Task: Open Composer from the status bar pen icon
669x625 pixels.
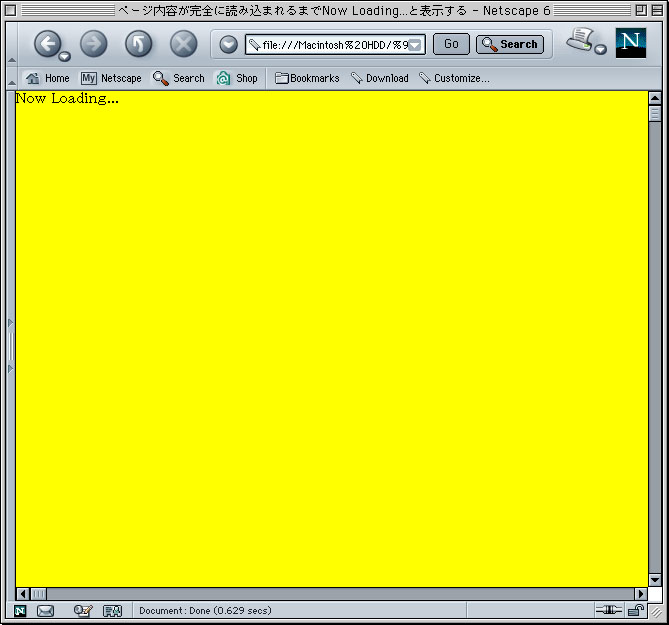Action: [x=83, y=611]
